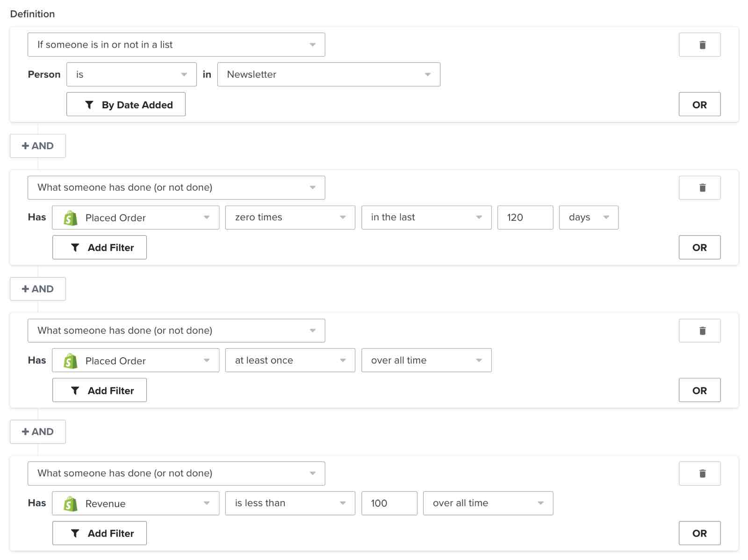Expand the 'is less than' operator dropdown

[290, 503]
